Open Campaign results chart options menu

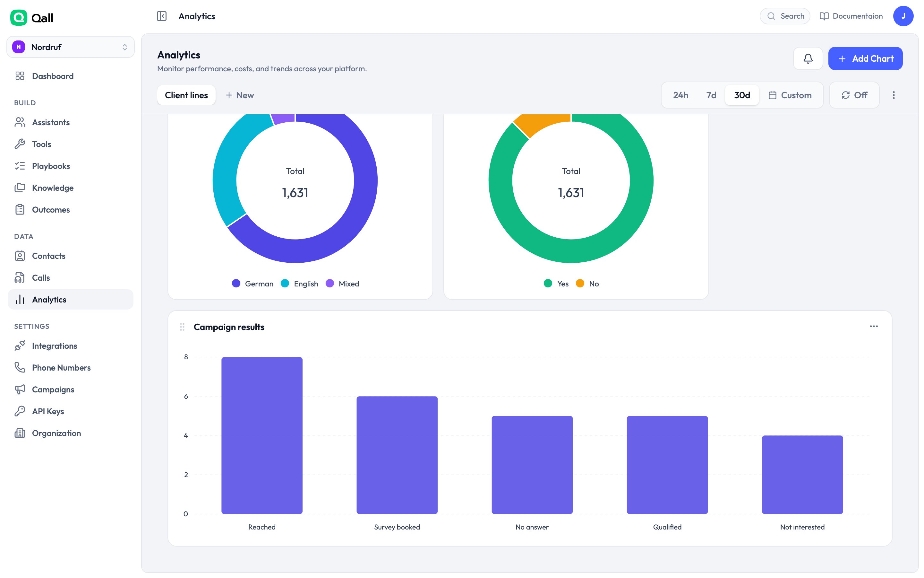click(x=874, y=326)
